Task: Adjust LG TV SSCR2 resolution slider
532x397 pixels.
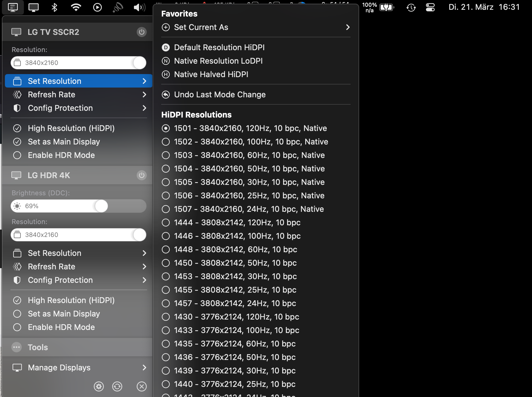Action: [78, 63]
